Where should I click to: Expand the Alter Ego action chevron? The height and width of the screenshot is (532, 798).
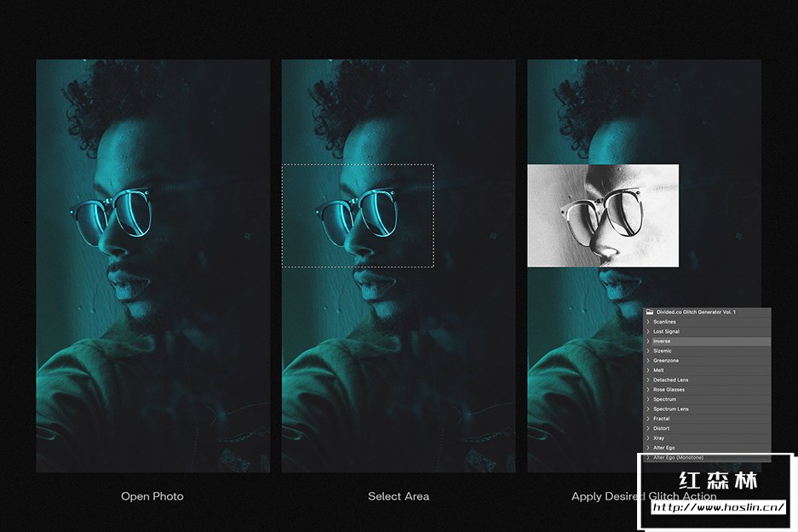point(648,448)
